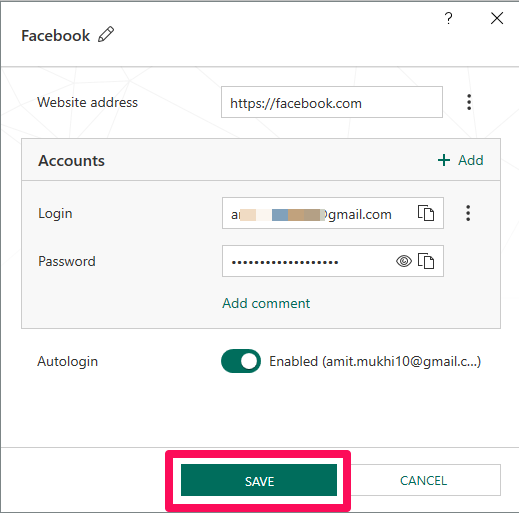Click the pencil icon to rename Facebook entry

106,34
